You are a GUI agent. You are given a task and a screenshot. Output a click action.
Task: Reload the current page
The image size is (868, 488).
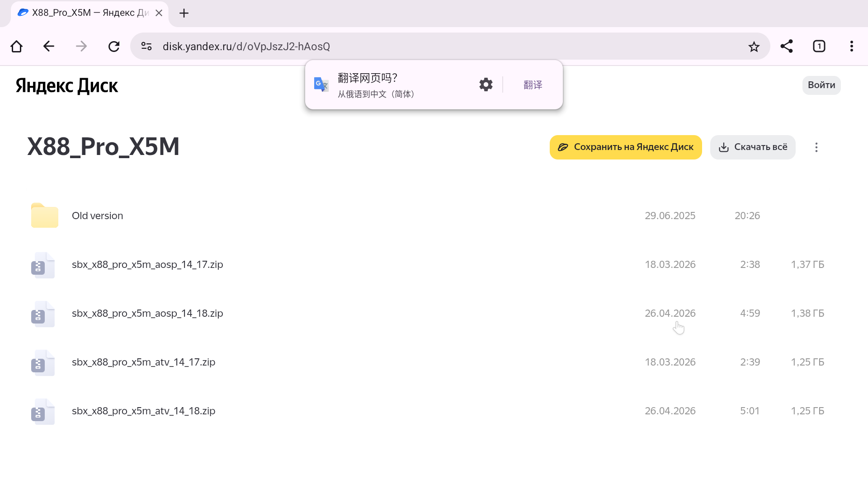114,47
